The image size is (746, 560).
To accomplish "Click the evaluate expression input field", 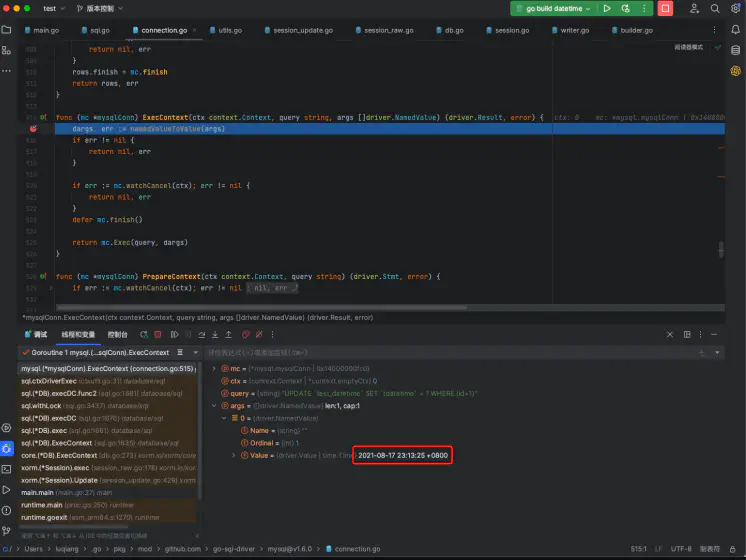I will click(x=451, y=353).
